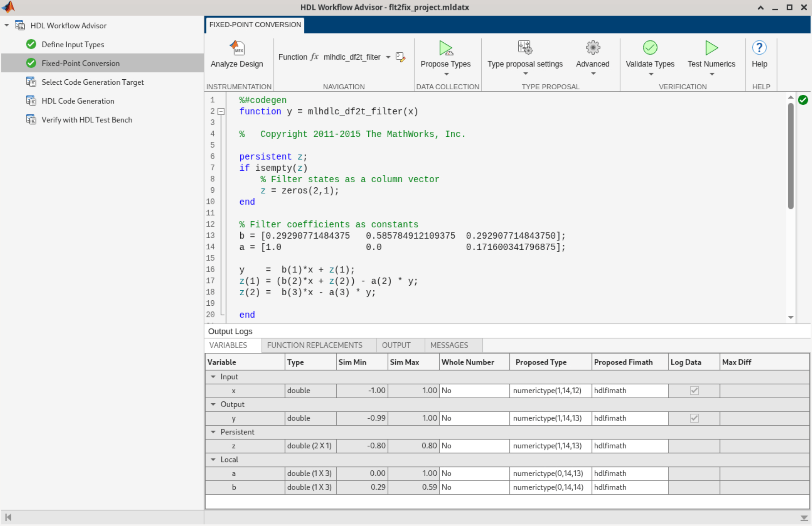Open Type proposal settings sliders icon
Image resolution: width=812 pixels, height=526 pixels.
click(525, 47)
